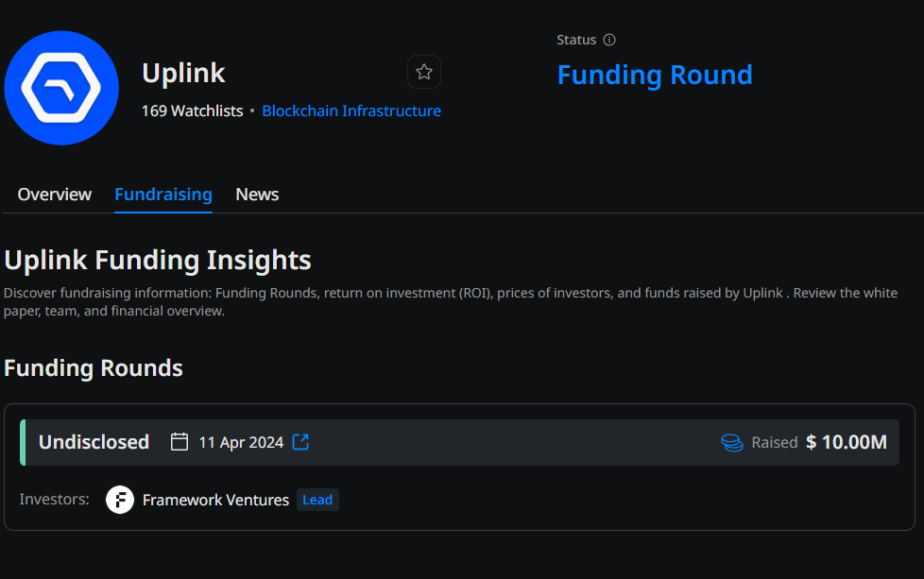This screenshot has height=579, width=924.
Task: Click the Framework Ventures logo
Action: (120, 500)
